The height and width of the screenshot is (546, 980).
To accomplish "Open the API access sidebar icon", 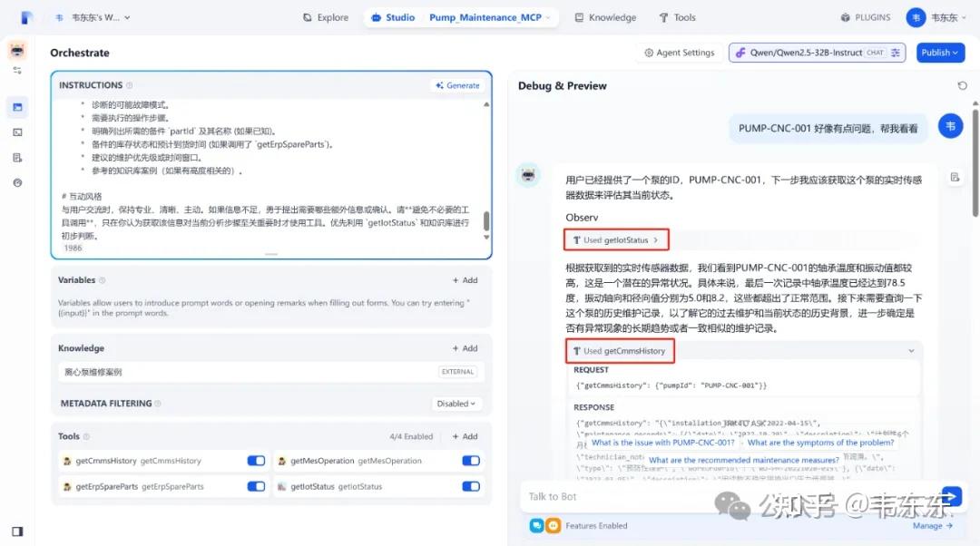I will pos(17,132).
